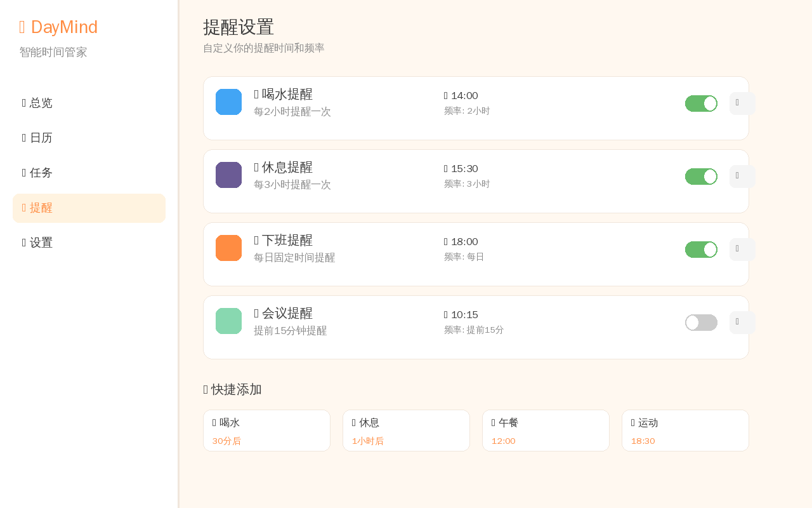Click the 自定义你的提醒时间和频率 subtitle

pyautogui.click(x=264, y=48)
